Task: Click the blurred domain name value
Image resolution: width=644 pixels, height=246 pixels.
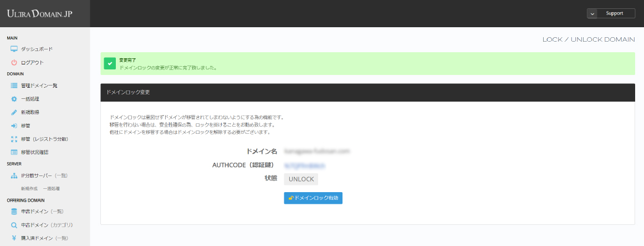Action: click(316, 152)
